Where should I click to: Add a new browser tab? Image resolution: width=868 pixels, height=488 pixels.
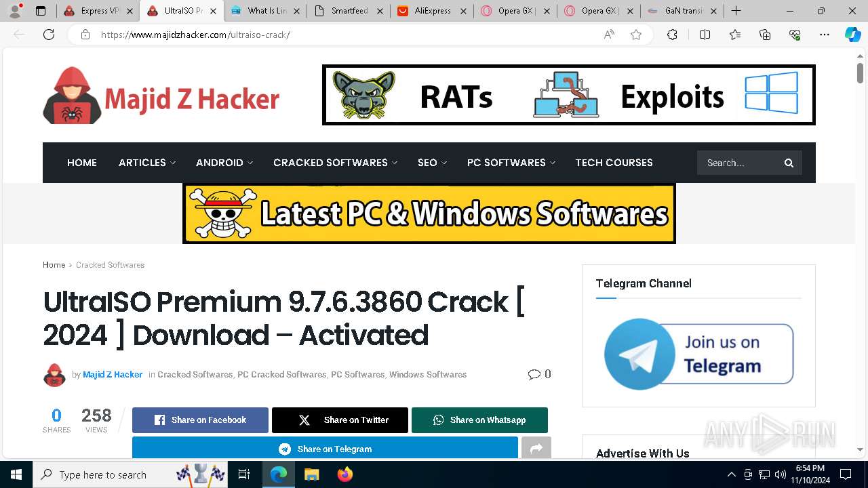pos(736,11)
